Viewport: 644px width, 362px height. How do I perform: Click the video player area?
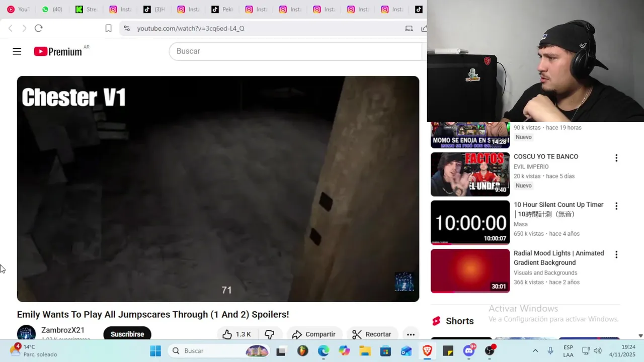(x=218, y=189)
